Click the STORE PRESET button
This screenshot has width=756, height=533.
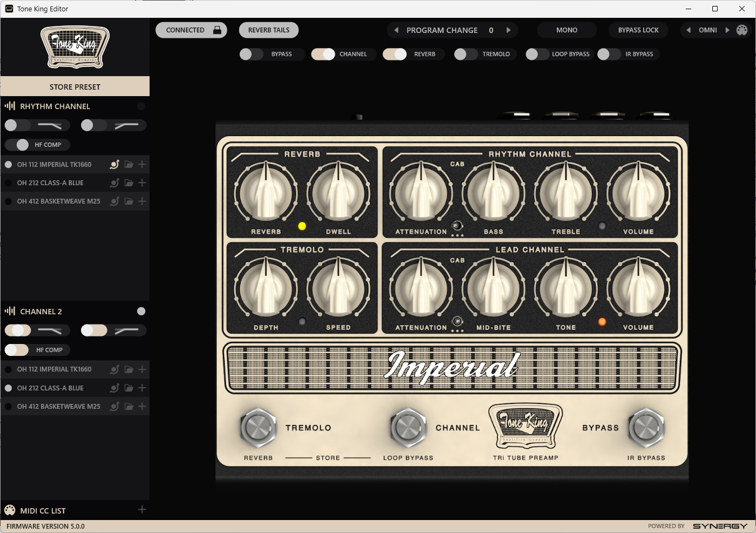point(75,86)
